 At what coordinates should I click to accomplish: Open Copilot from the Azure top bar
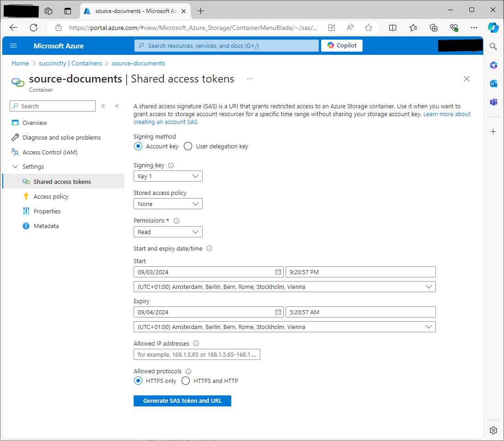point(341,45)
